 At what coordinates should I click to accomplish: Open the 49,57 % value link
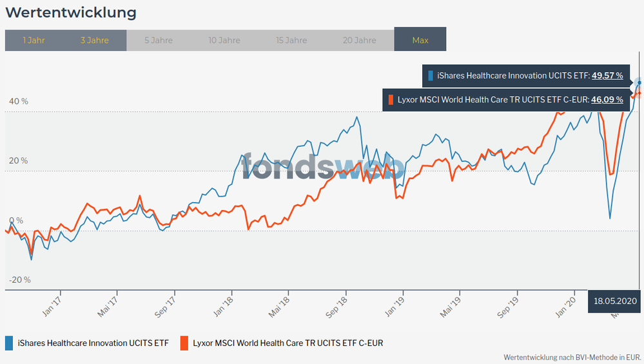(607, 76)
